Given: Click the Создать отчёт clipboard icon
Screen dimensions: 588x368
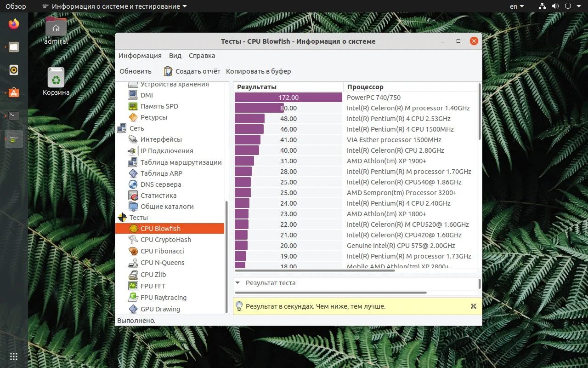Looking at the screenshot, I should [168, 71].
